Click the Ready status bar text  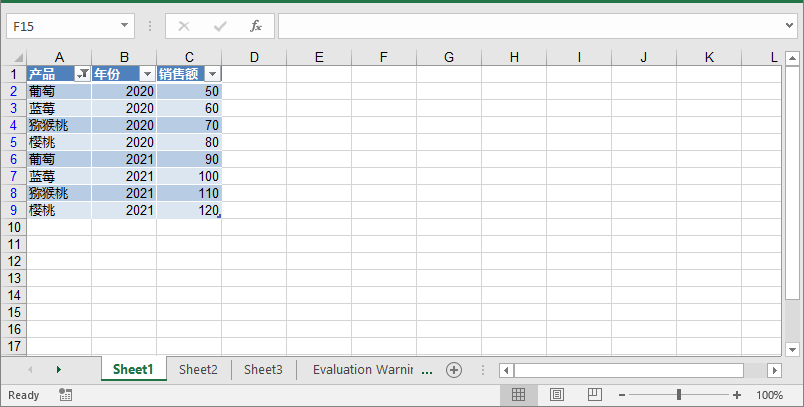click(x=24, y=395)
